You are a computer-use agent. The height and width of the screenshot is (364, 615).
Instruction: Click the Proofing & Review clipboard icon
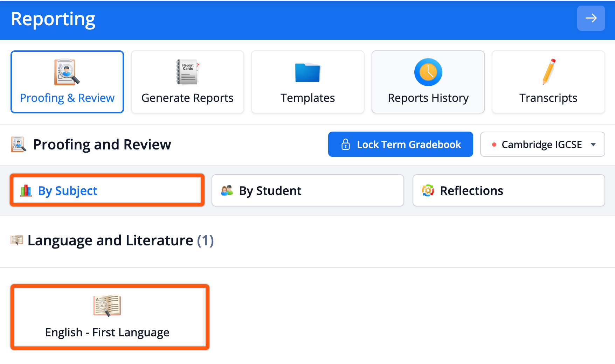tap(67, 72)
